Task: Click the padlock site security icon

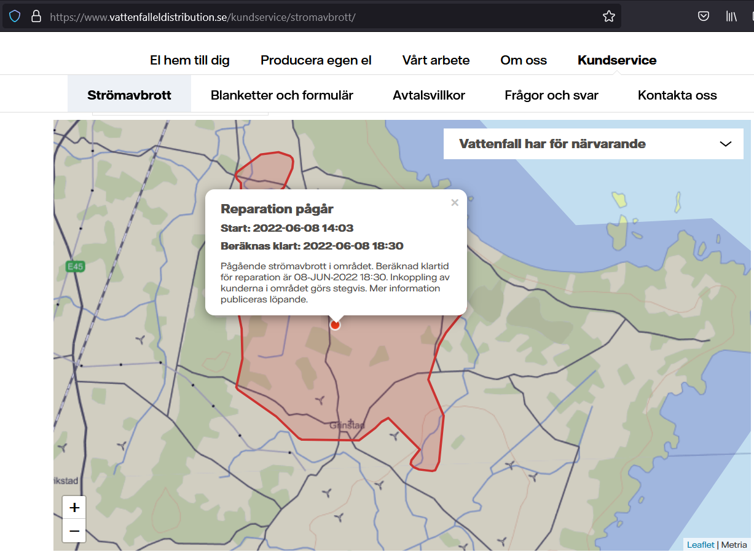Action: pos(36,16)
